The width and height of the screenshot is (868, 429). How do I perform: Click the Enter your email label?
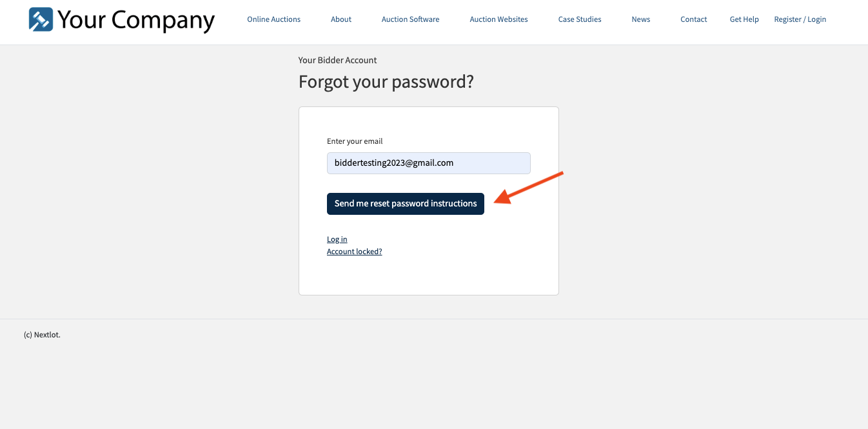pos(355,141)
